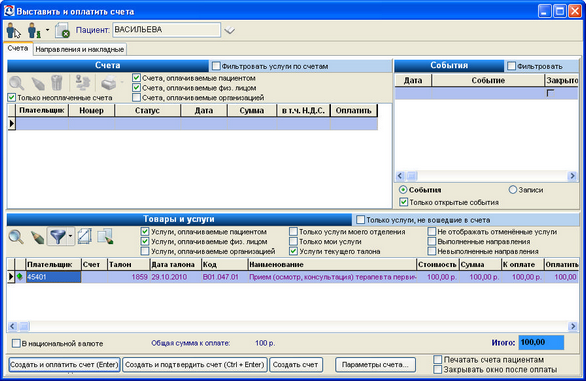Click the talon number 1859 cell
586x381 pixels.
pyautogui.click(x=128, y=277)
